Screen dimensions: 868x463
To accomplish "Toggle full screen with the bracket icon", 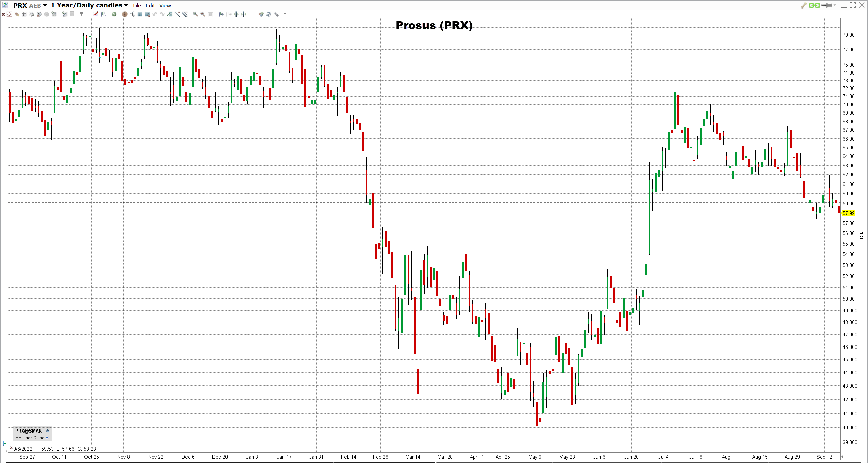I will click(853, 5).
